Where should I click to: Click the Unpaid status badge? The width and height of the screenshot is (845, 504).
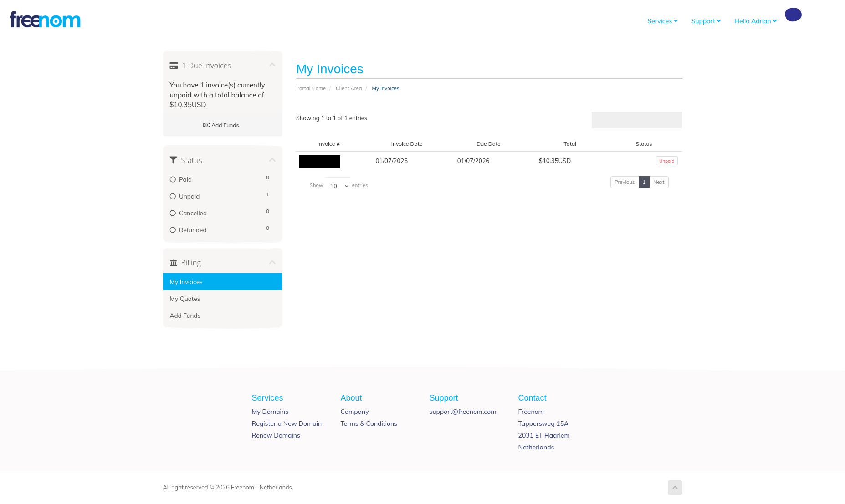coord(666,161)
